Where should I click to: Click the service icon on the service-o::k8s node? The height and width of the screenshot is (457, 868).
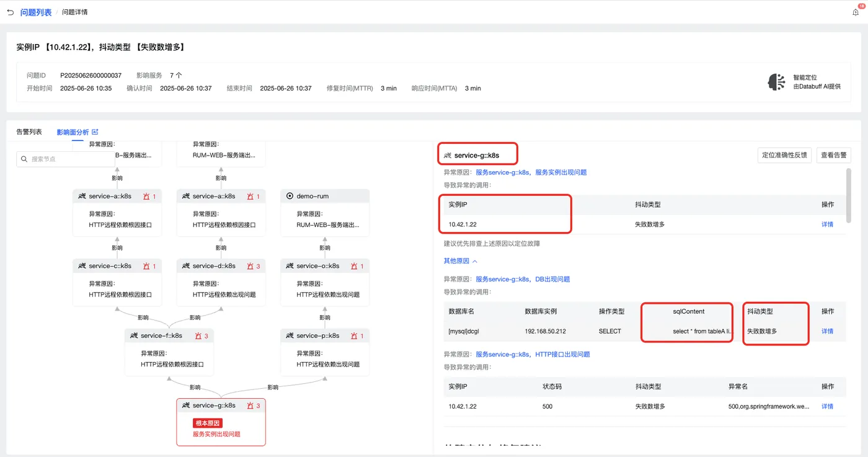290,266
